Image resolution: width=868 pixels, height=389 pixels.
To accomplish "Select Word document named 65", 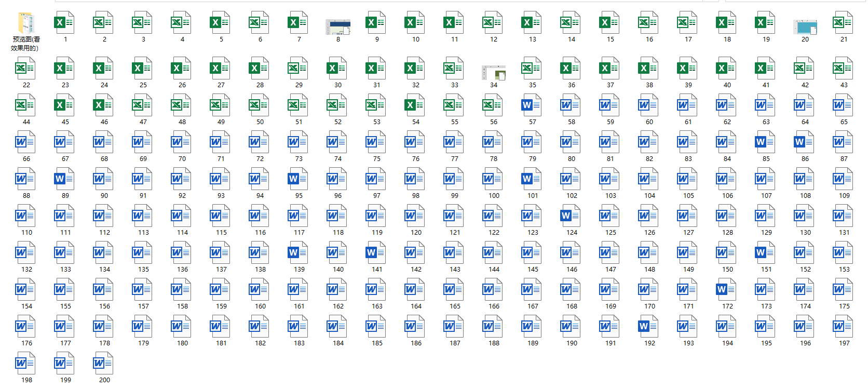I will click(844, 106).
